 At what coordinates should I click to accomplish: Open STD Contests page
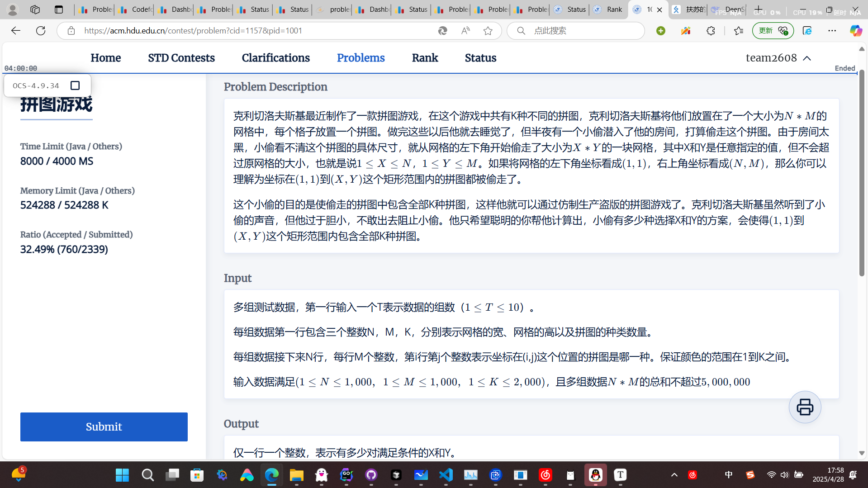[x=181, y=58]
